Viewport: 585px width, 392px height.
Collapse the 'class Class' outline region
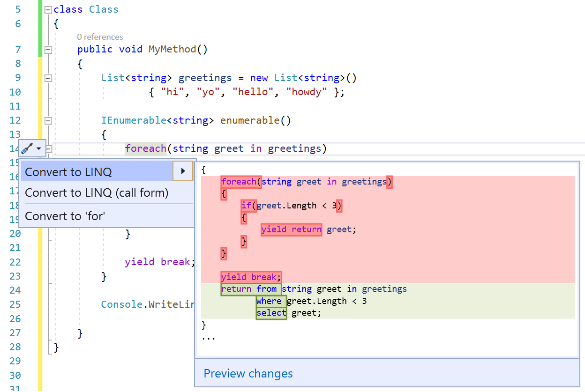pos(48,8)
